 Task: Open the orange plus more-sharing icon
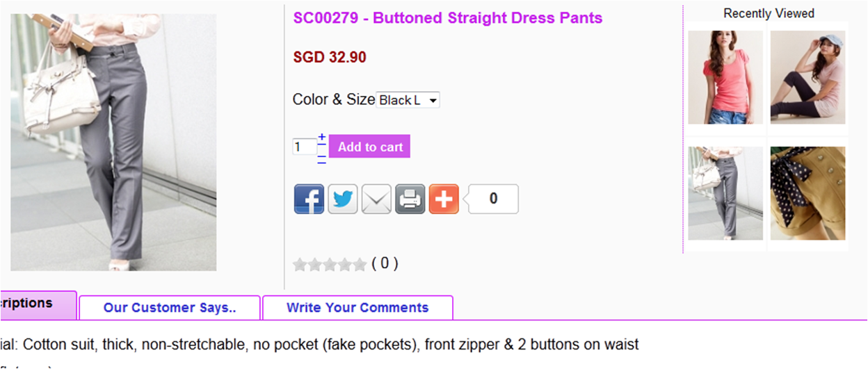[x=444, y=199]
